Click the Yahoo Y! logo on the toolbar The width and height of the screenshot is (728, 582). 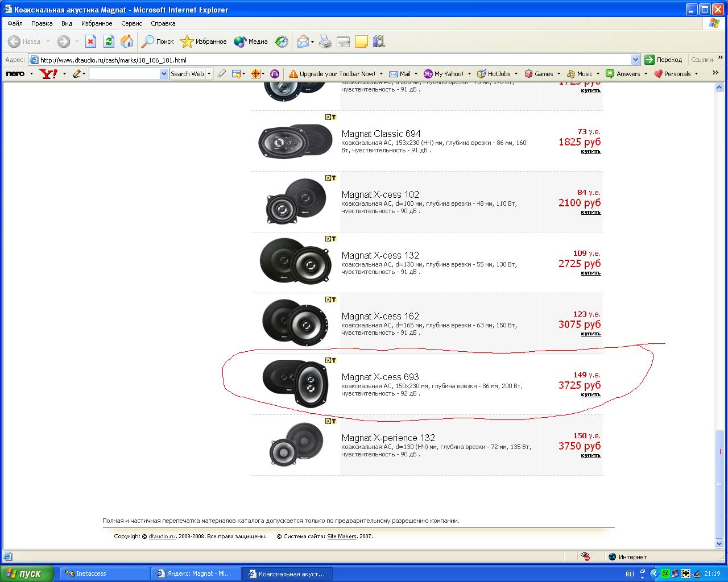(48, 74)
